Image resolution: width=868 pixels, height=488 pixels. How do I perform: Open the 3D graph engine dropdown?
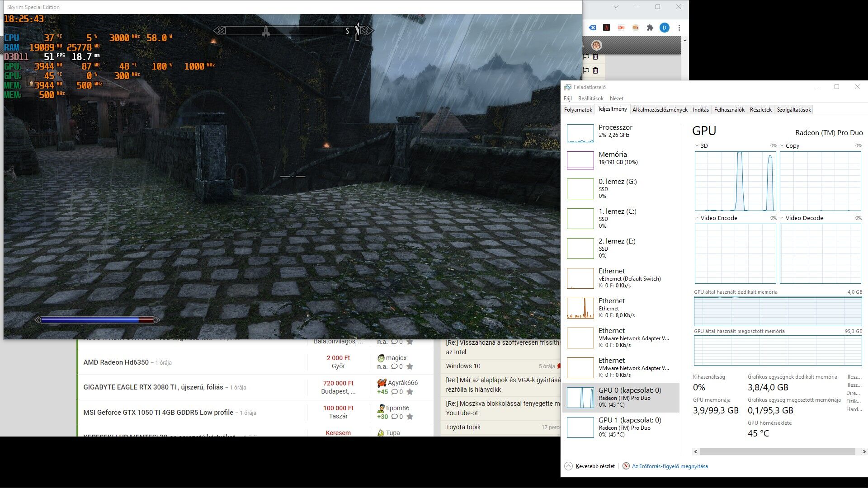tap(697, 145)
